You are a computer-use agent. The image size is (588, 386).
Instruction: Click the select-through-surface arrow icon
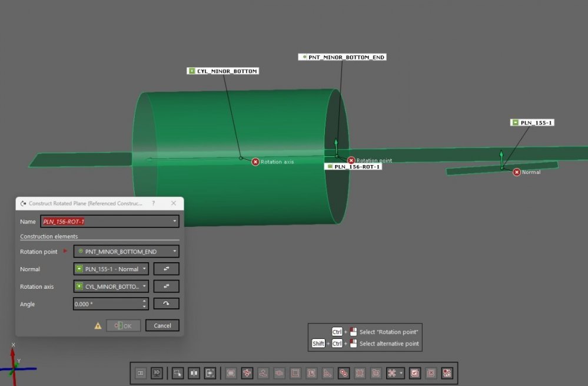coord(247,373)
